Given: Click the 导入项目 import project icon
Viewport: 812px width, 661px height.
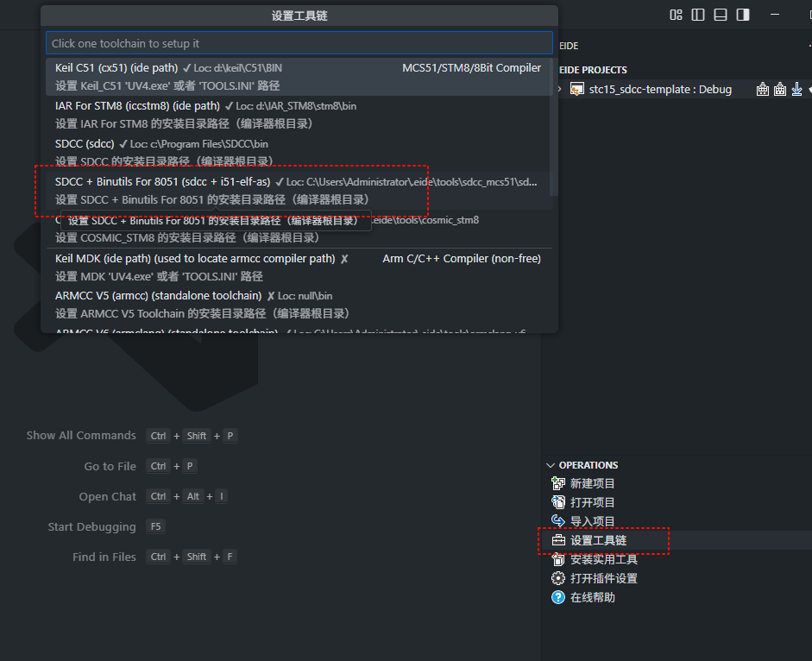Looking at the screenshot, I should (558, 520).
